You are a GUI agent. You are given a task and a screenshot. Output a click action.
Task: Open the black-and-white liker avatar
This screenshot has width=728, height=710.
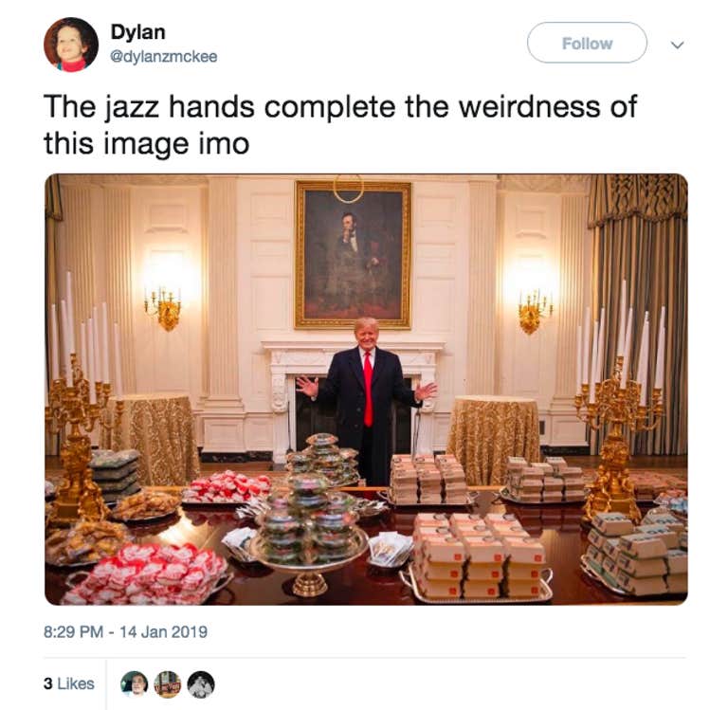click(201, 684)
